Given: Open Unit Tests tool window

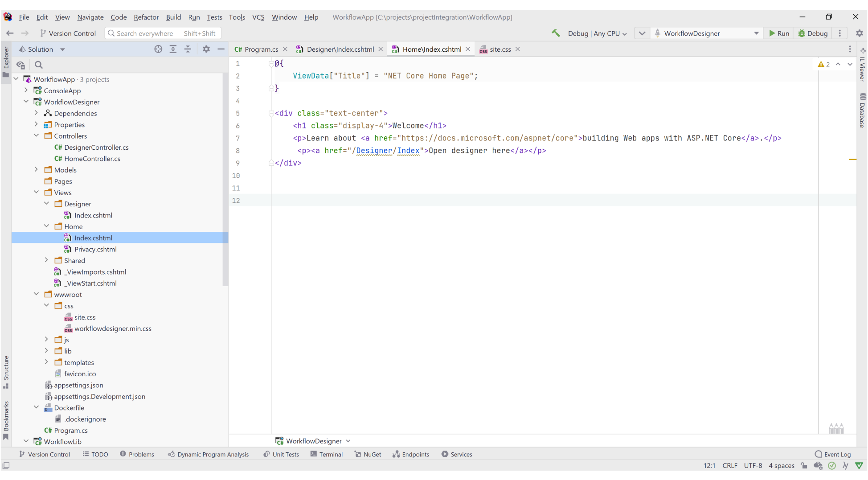Looking at the screenshot, I should point(281,454).
